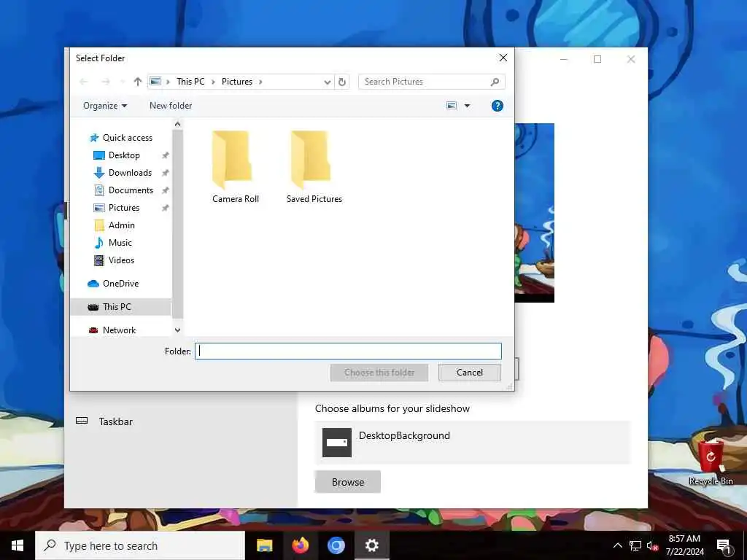747x560 pixels.
Task: Click the search magnifier in Search Pictures
Action: pos(495,82)
